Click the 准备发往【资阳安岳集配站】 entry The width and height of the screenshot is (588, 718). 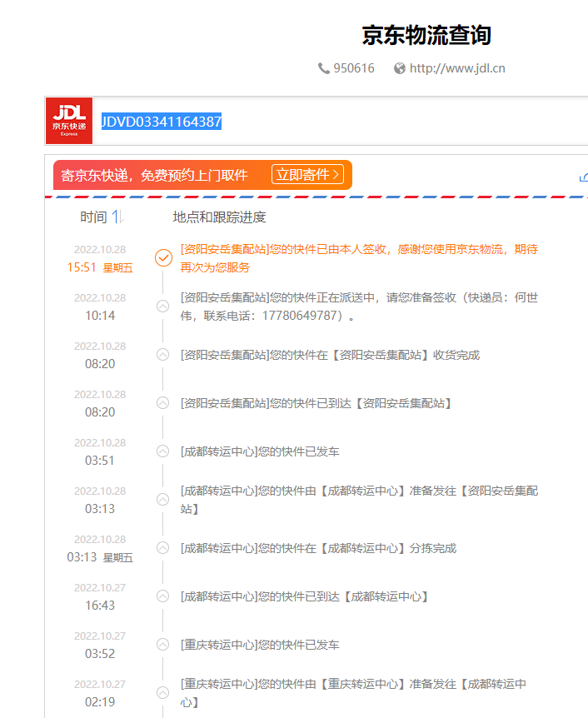tap(359, 500)
